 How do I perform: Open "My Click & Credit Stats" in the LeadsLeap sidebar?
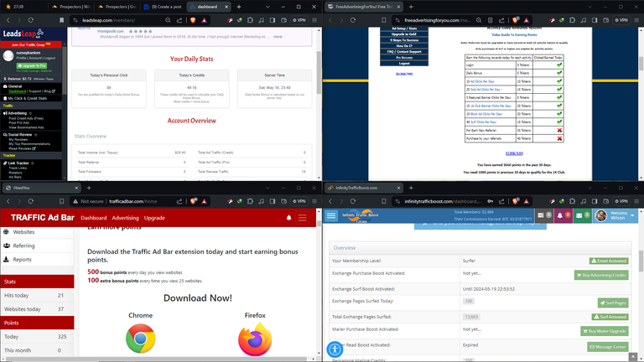[x=27, y=99]
